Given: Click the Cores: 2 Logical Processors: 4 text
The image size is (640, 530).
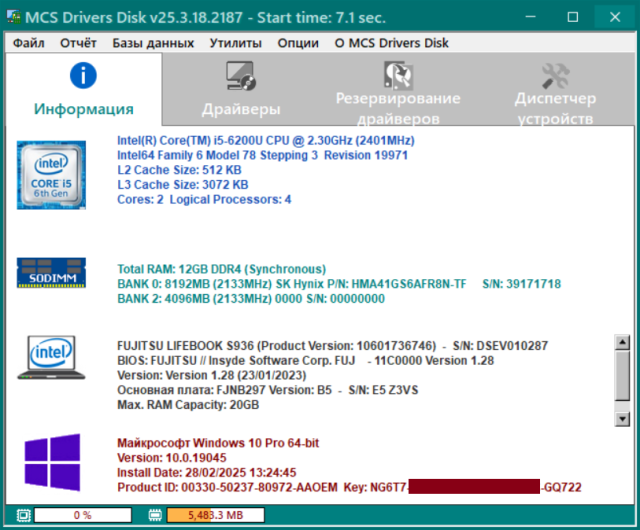Looking at the screenshot, I should 204,199.
